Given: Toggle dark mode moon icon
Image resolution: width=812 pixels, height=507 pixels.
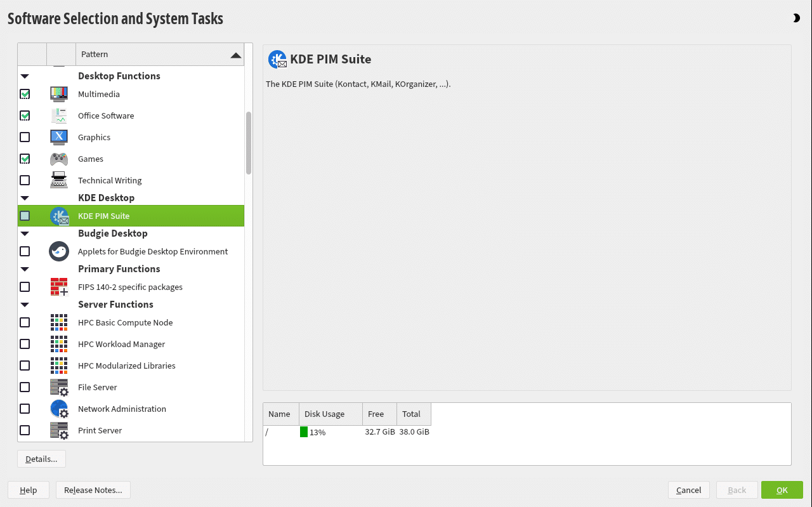Looking at the screenshot, I should (x=796, y=18).
